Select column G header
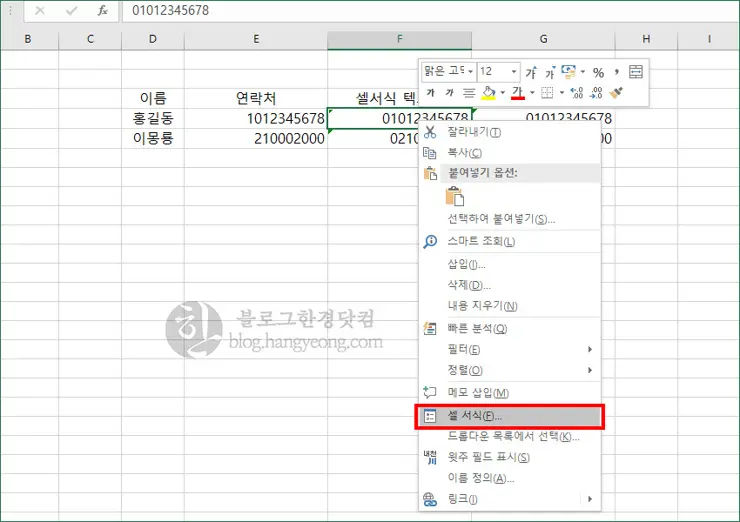This screenshot has width=740, height=522. click(x=543, y=40)
